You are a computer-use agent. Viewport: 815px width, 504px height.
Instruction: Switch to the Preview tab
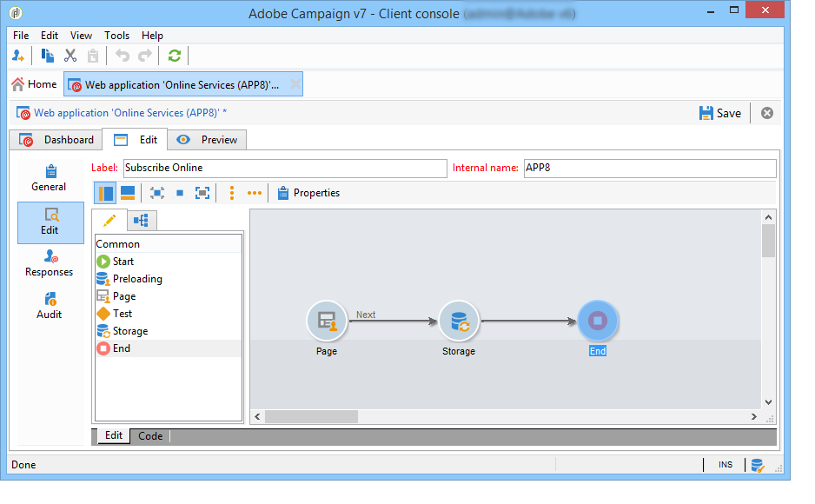tap(207, 140)
